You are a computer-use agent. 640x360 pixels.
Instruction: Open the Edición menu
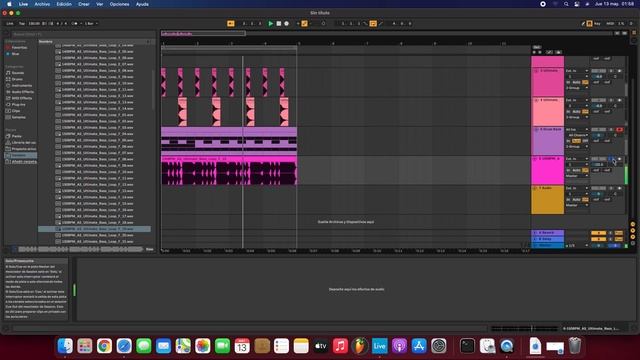(64, 4)
